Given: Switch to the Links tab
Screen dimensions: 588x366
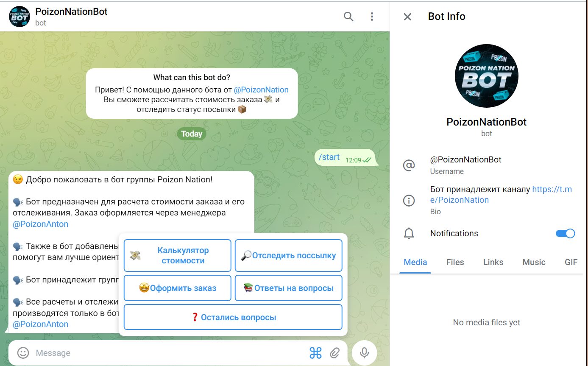Looking at the screenshot, I should click(x=493, y=262).
